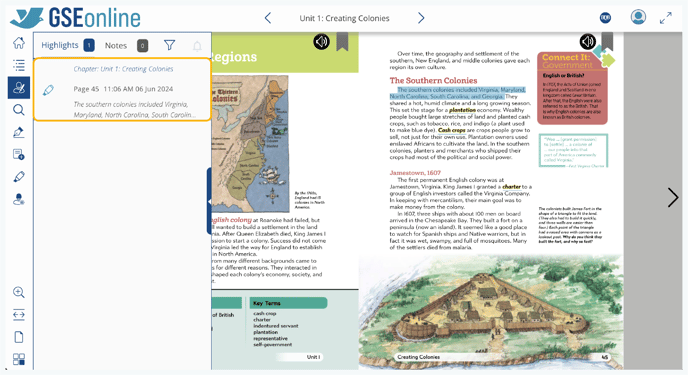Toggle fullscreen mode with the arrows icon

pos(666,18)
